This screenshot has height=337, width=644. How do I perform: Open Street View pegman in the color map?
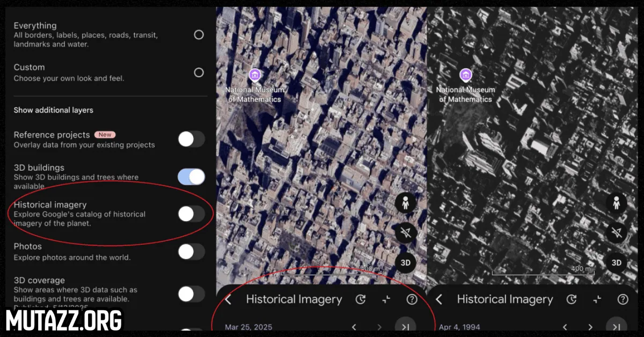coord(406,203)
